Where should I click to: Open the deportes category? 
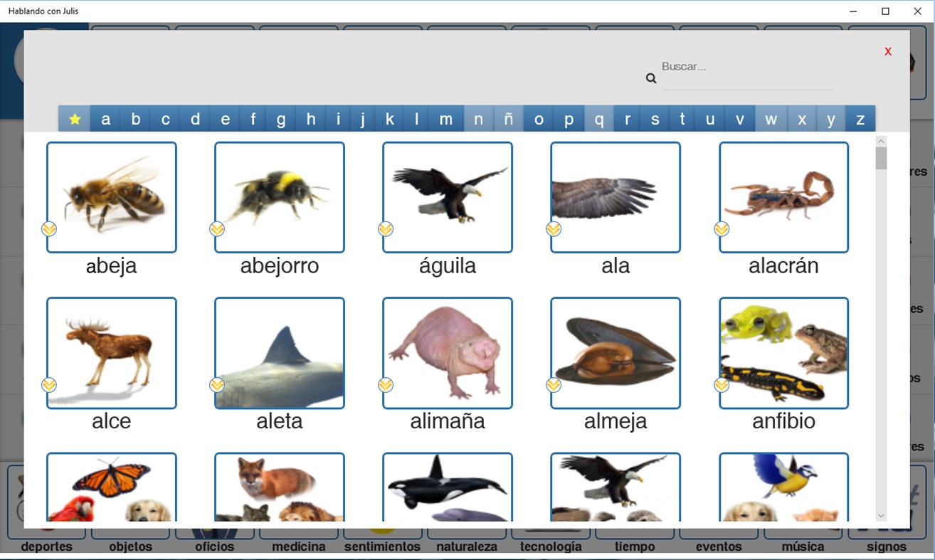click(46, 546)
